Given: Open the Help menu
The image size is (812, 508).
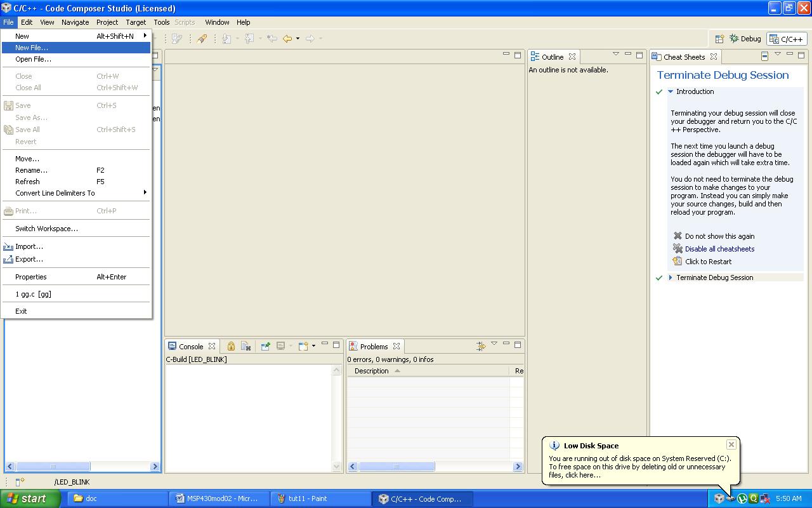Looking at the screenshot, I should click(x=243, y=22).
